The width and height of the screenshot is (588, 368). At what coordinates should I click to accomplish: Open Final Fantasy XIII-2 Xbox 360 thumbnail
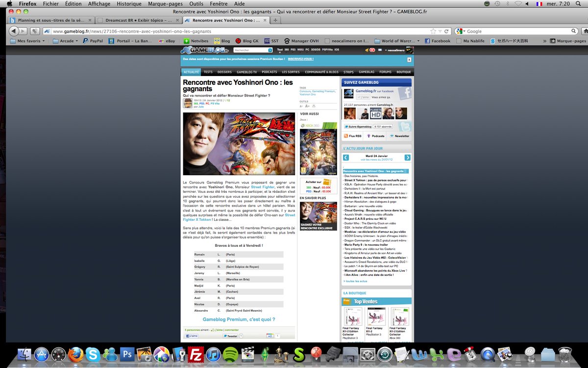[400, 316]
